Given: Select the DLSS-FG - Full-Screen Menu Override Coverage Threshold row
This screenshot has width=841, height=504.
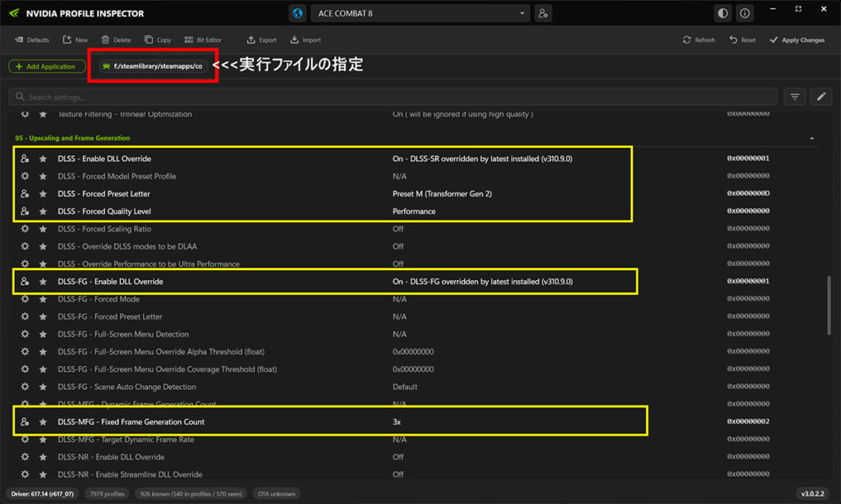Looking at the screenshot, I should click(x=416, y=369).
